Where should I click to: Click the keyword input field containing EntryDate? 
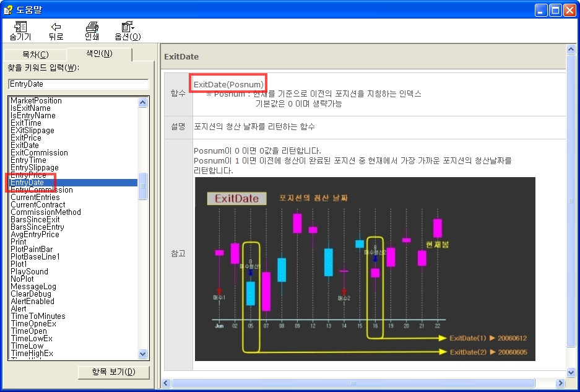pyautogui.click(x=78, y=84)
